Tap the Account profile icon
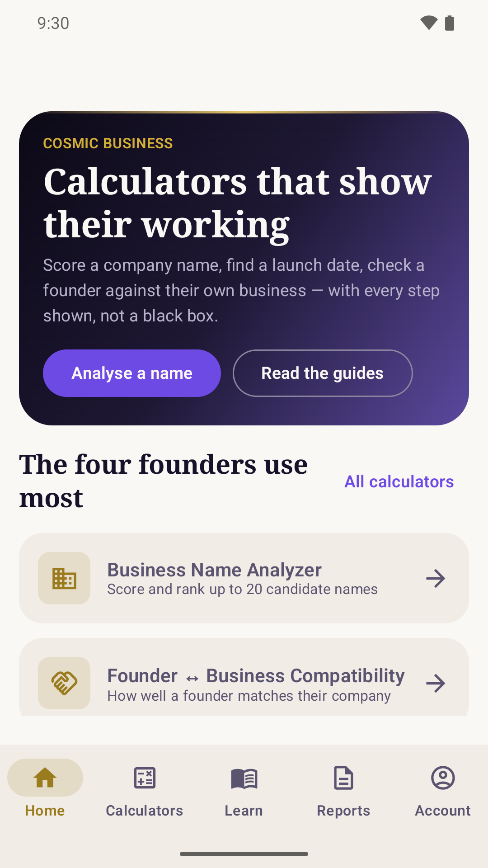The image size is (488, 868). coord(443,778)
